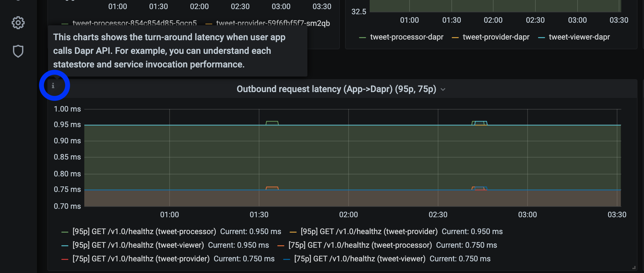
Task: Open color picker for [95p] tweet-viewer swatch
Action: tap(65, 245)
